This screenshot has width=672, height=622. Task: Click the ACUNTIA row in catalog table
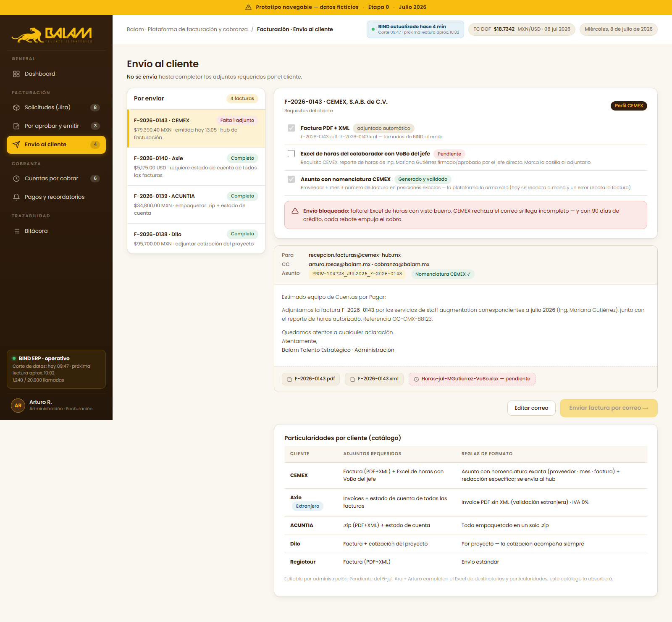pyautogui.click(x=466, y=525)
